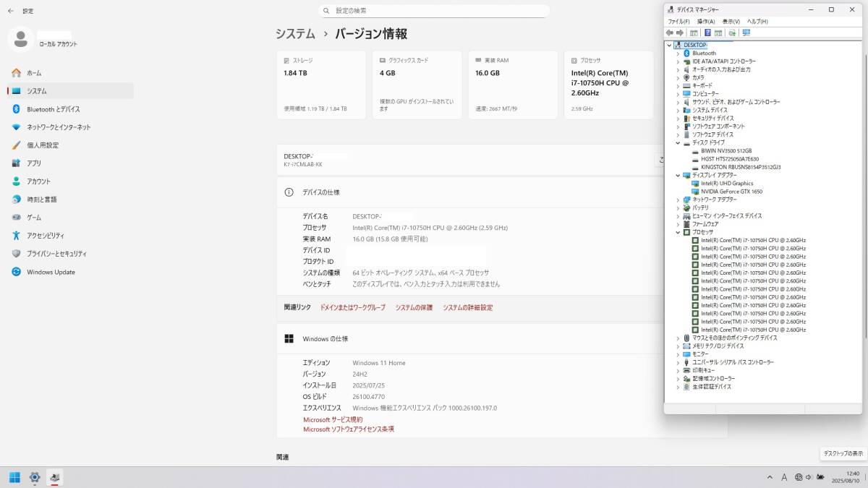
Task: Select NVIDIA GeForce GTX 1650 adapter
Action: pos(727,192)
